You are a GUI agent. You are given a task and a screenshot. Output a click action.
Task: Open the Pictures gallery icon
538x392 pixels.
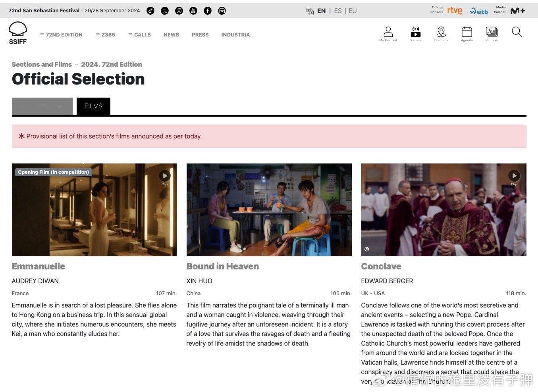492,34
